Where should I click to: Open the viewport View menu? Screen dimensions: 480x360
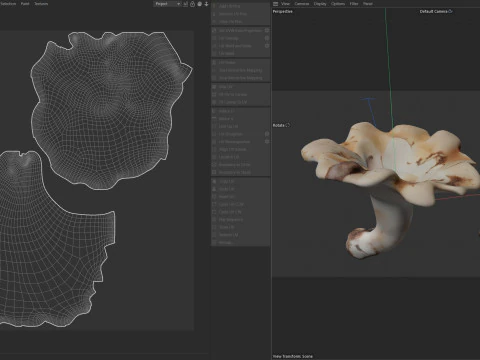[x=285, y=4]
